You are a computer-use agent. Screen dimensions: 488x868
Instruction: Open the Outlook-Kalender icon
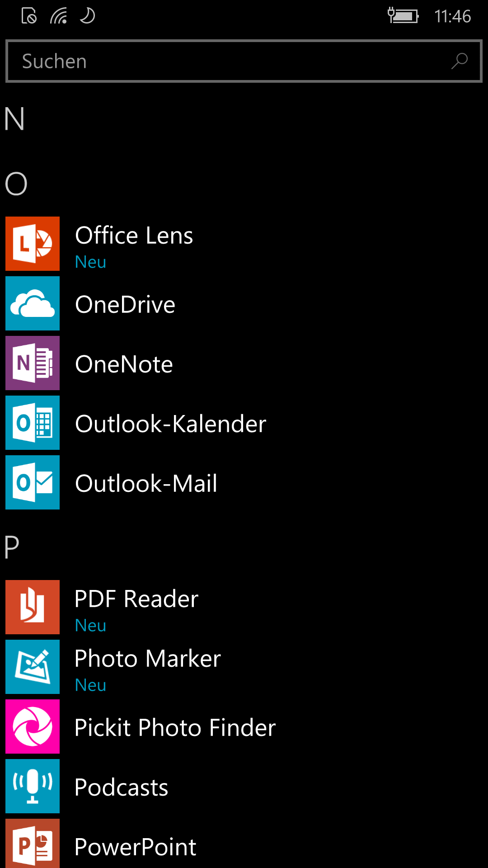tap(33, 423)
